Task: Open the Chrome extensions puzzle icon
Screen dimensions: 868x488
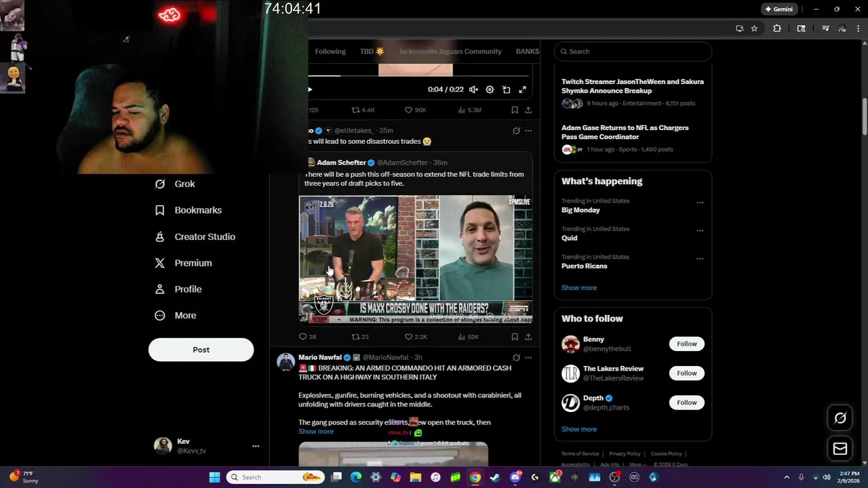Action: click(777, 28)
